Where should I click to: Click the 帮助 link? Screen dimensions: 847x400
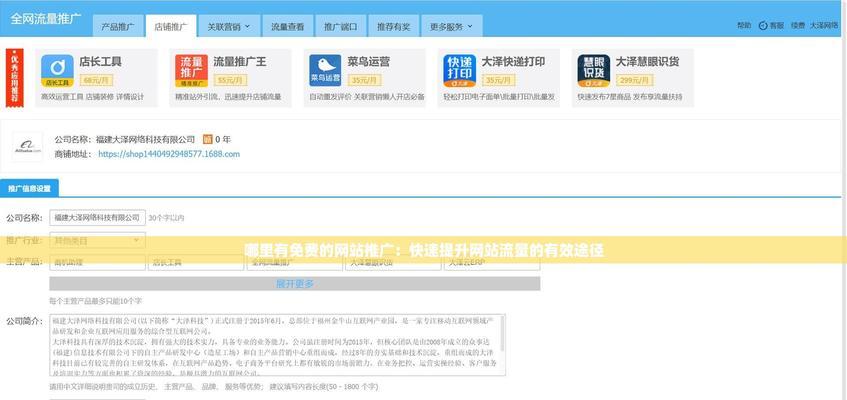(x=744, y=25)
